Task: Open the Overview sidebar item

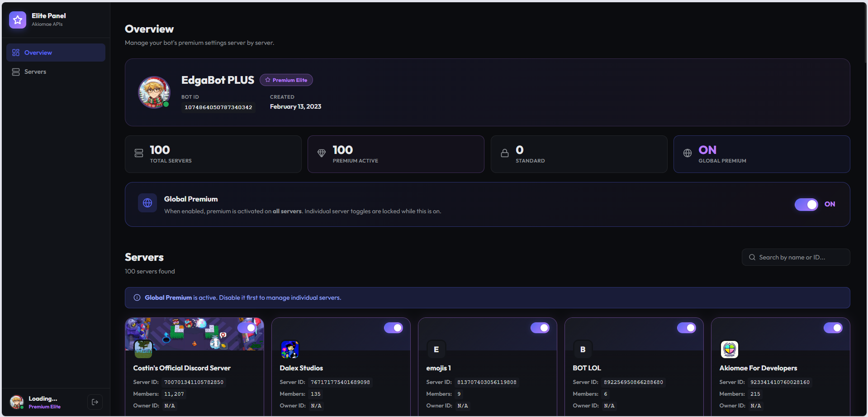Action: tap(56, 53)
